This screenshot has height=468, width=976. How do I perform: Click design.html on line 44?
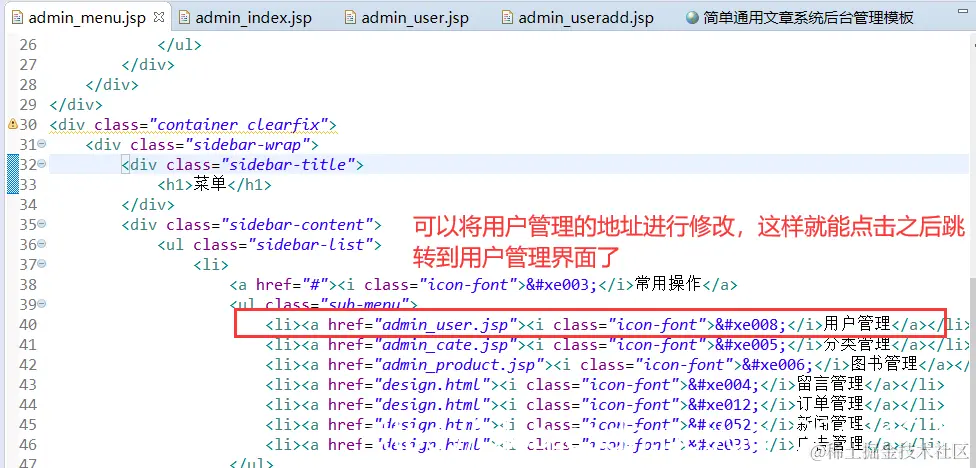click(x=432, y=404)
